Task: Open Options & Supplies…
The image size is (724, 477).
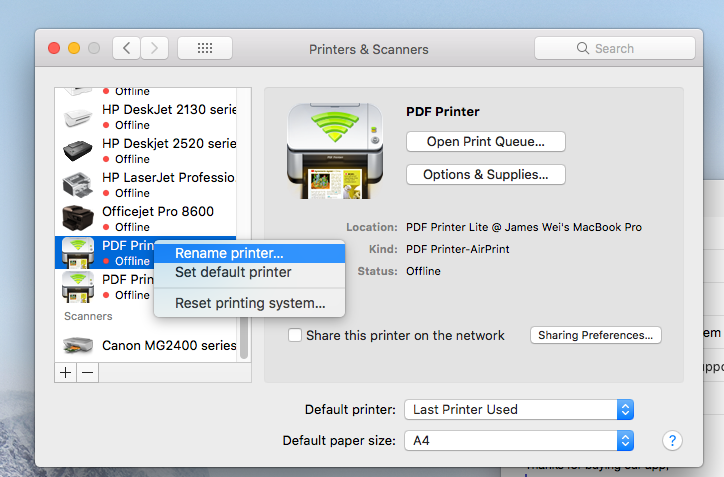Action: tap(486, 175)
